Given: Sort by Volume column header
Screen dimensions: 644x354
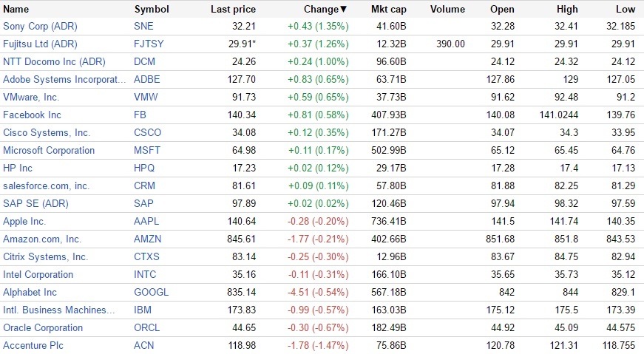Looking at the screenshot, I should point(447,10).
